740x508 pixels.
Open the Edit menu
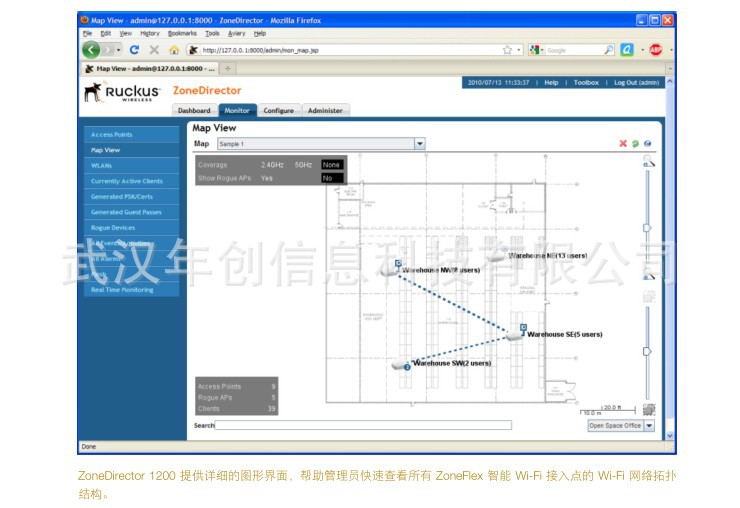tap(105, 34)
